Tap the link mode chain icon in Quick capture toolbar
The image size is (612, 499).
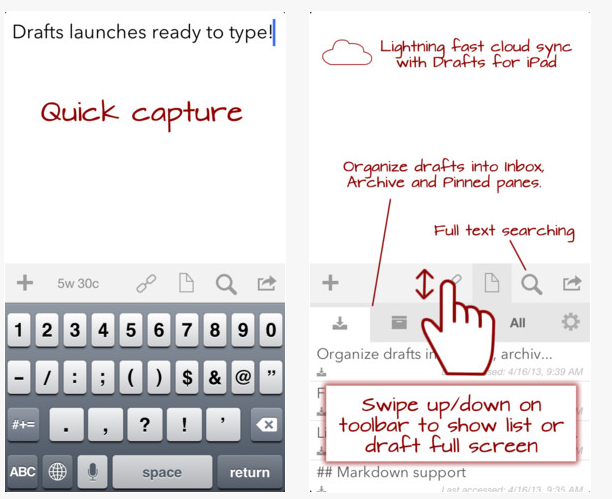[x=146, y=283]
